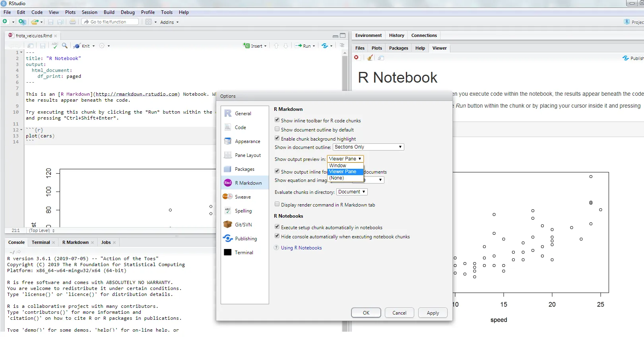Click the (Top Level) section navigator
Image resolution: width=644 pixels, height=340 pixels.
(41, 230)
